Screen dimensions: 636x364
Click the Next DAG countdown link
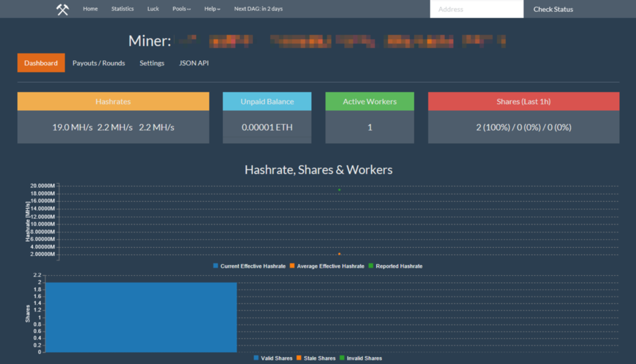[258, 9]
